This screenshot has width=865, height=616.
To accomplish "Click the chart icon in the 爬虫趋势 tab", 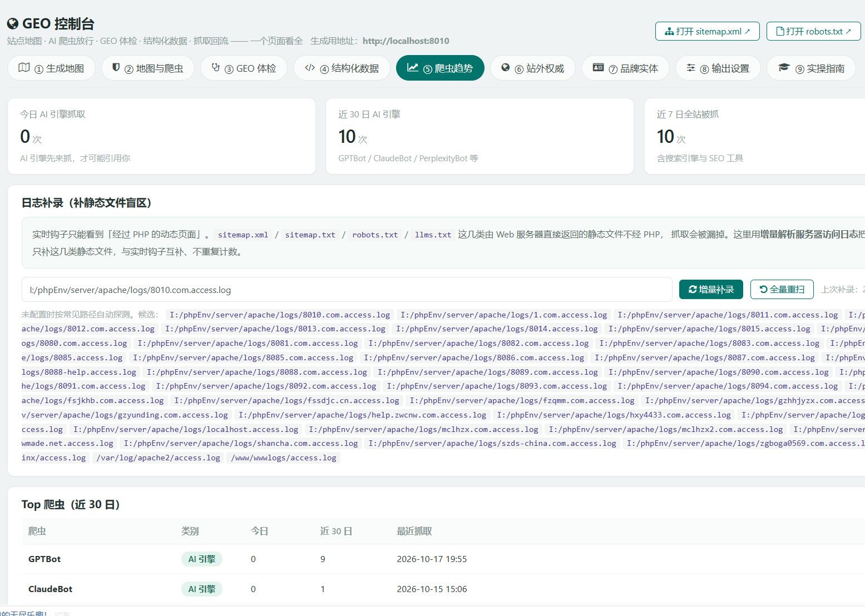I will coord(413,68).
